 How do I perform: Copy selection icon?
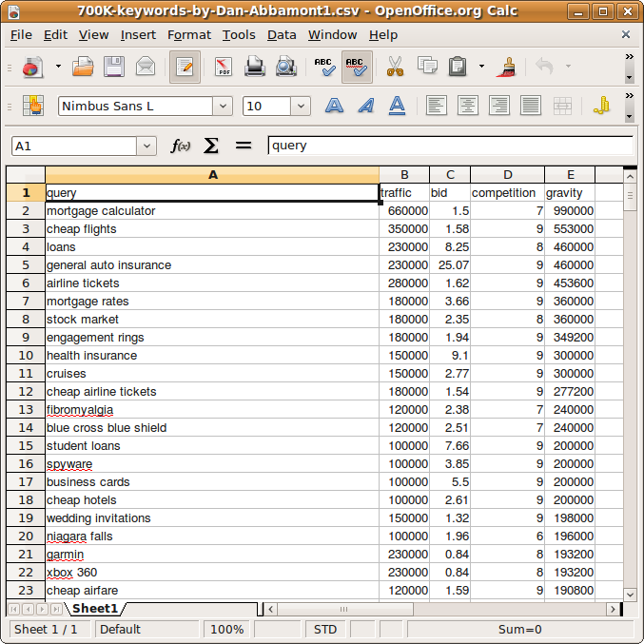tap(427, 67)
